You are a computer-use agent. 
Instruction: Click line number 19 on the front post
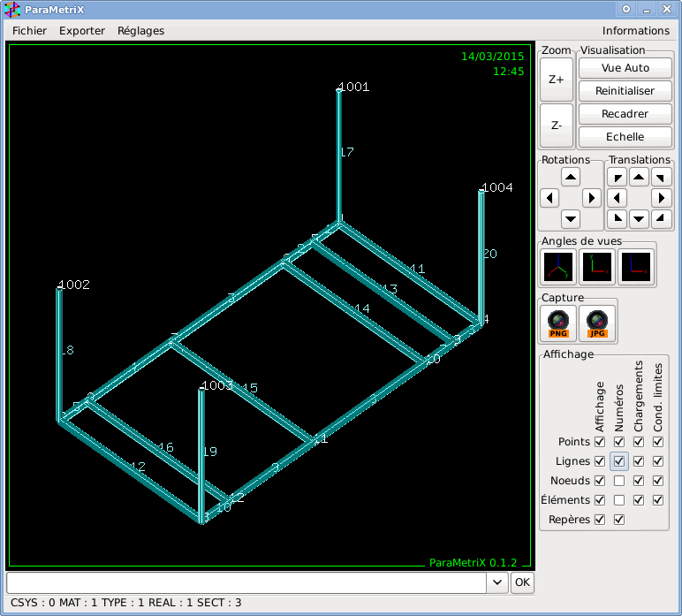coord(210,452)
